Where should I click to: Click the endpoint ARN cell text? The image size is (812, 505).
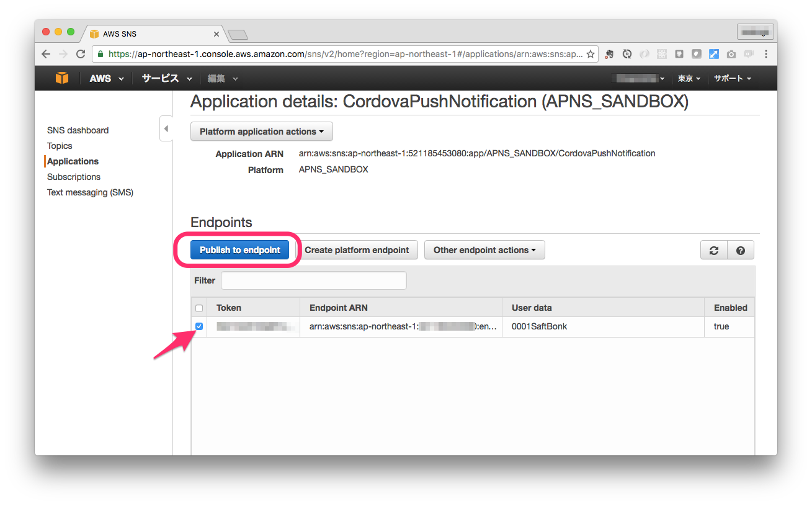pos(403,326)
